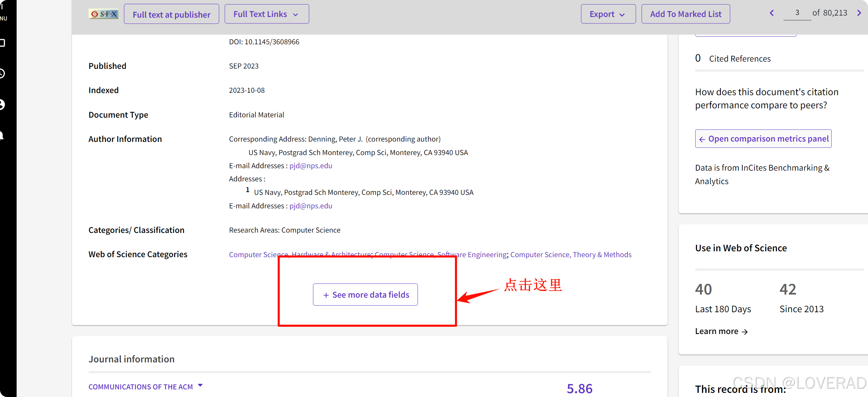Expand the Full Text Links dropdown
The image size is (868, 397).
266,14
